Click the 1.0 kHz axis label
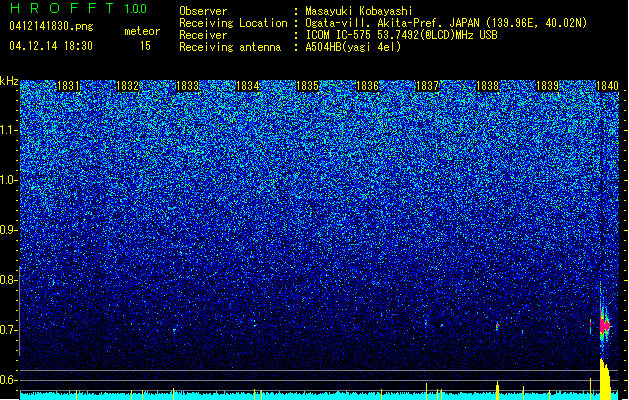629x400 pixels. click(8, 180)
